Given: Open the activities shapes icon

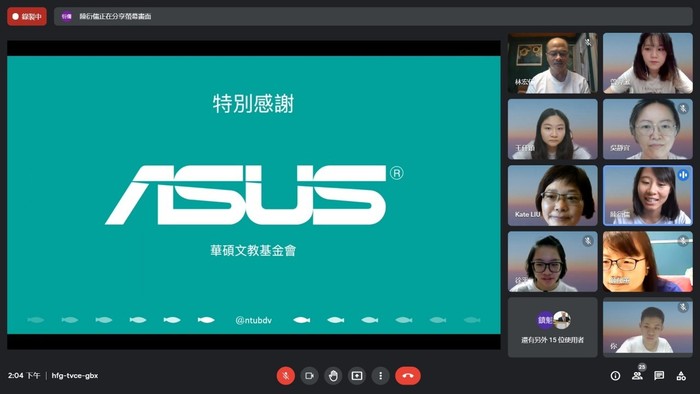Looking at the screenshot, I should tap(681, 376).
